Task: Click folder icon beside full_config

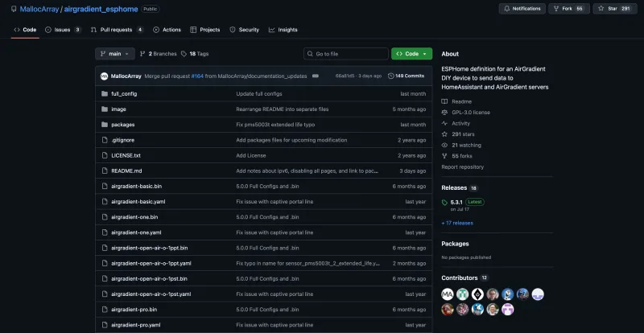Action: (105, 93)
